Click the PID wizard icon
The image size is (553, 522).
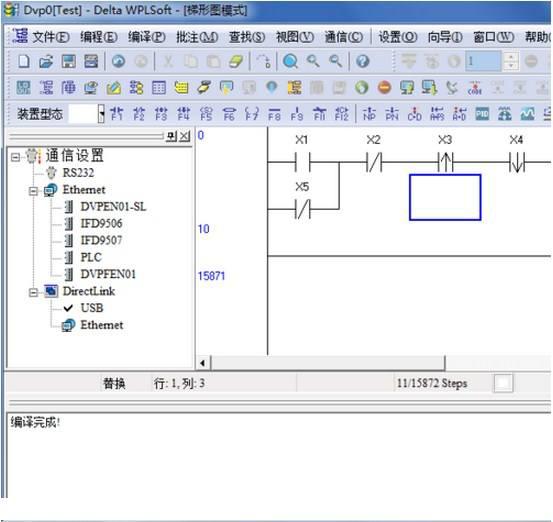pyautogui.click(x=482, y=114)
